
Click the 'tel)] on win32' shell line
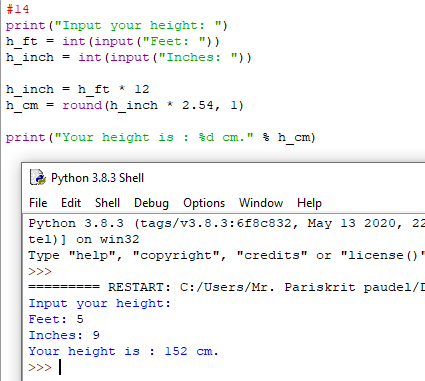(x=84, y=239)
